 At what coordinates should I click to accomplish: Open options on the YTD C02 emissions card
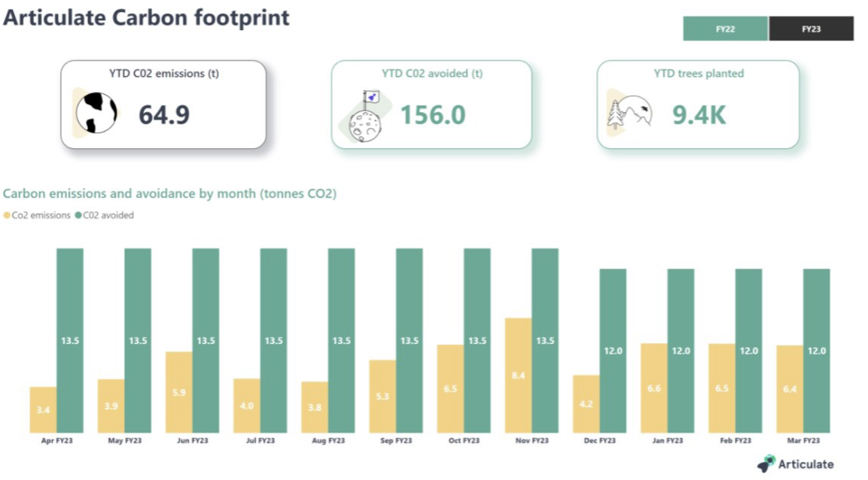tap(165, 105)
